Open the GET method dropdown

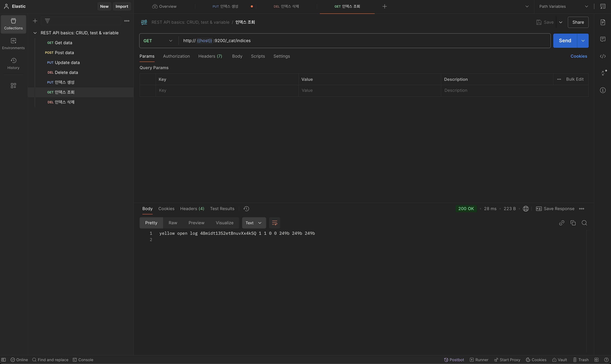[x=158, y=41]
